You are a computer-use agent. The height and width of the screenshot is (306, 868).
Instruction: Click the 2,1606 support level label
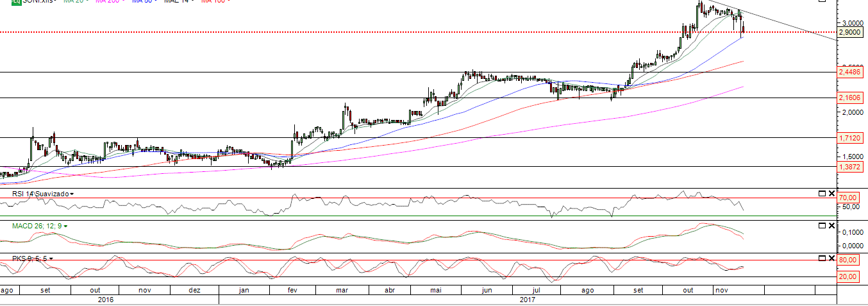pos(851,98)
